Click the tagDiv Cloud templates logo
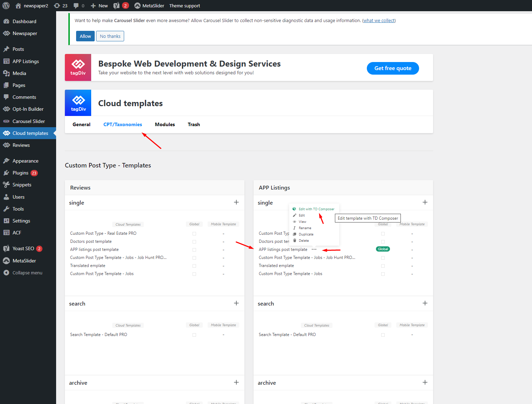 coord(78,103)
